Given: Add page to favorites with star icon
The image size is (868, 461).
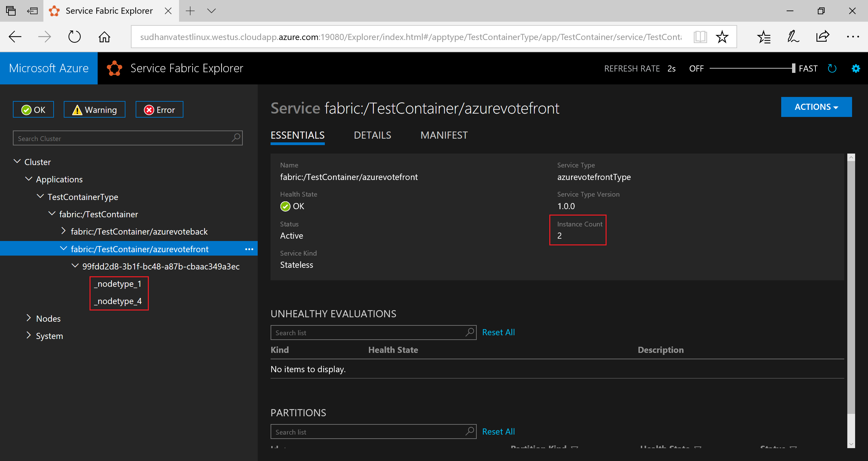Looking at the screenshot, I should [x=722, y=37].
